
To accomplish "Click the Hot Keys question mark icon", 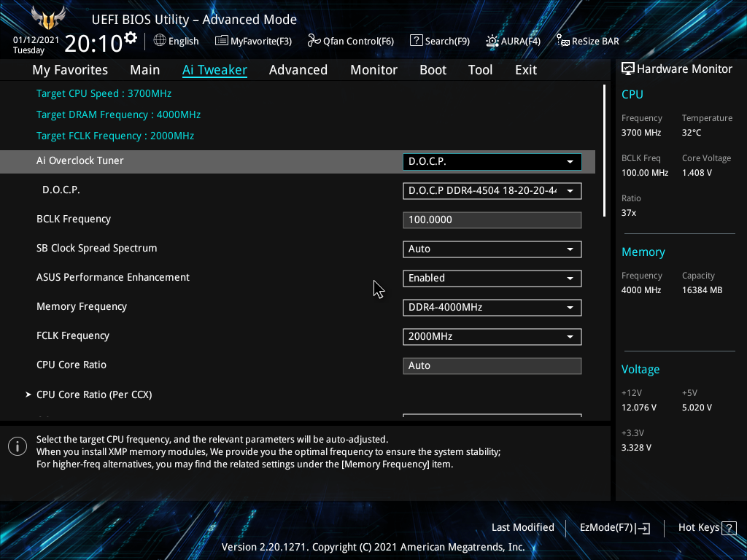I will [x=728, y=528].
